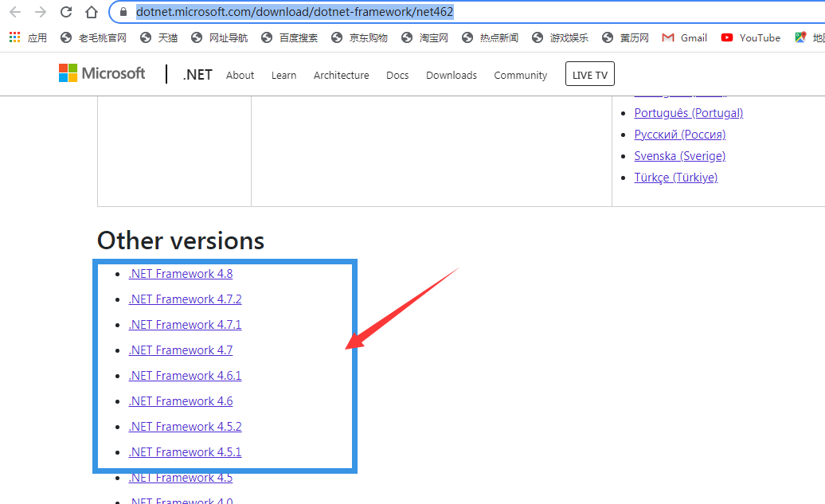This screenshot has height=504, width=825.
Task: Open the .NET Framework 4.6.1 link
Action: (186, 376)
